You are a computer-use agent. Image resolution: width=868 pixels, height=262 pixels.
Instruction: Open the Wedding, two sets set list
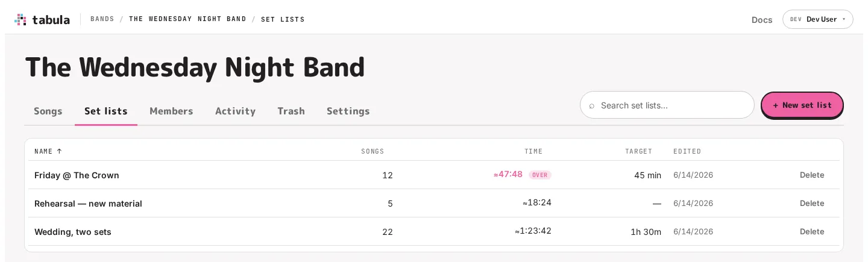[73, 232]
